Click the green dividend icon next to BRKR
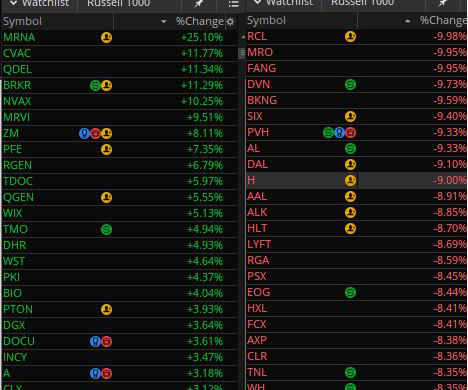Image resolution: width=468 pixels, height=390 pixels. [95, 86]
